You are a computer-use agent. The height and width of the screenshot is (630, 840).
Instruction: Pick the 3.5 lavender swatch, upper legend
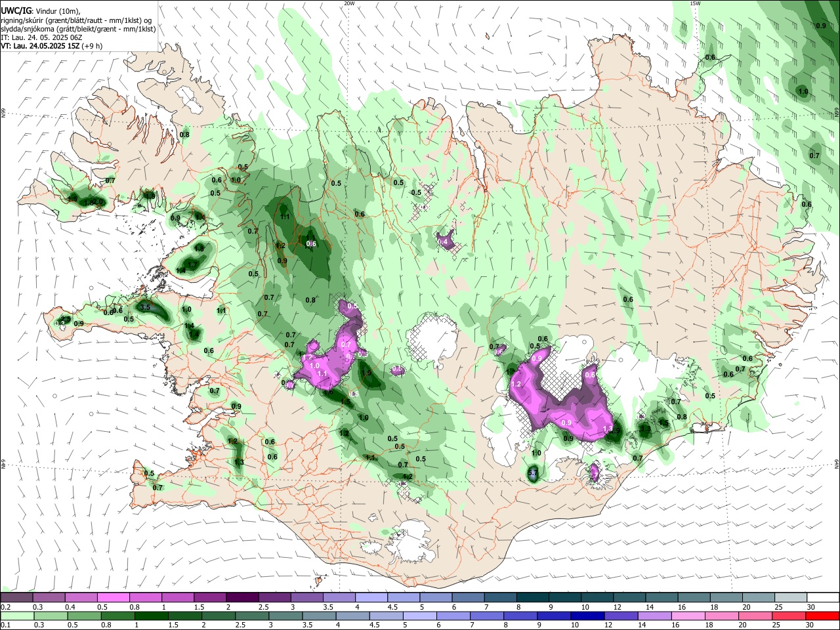pyautogui.click(x=339, y=597)
